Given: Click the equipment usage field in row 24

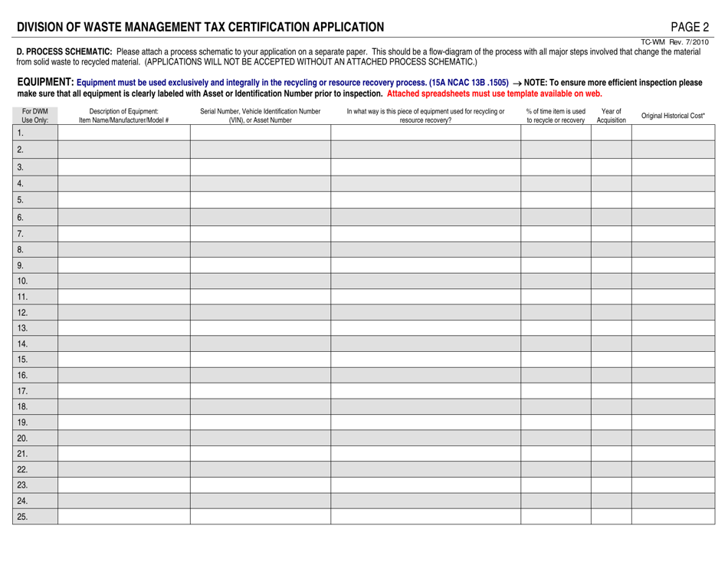Looking at the screenshot, I should [426, 501].
